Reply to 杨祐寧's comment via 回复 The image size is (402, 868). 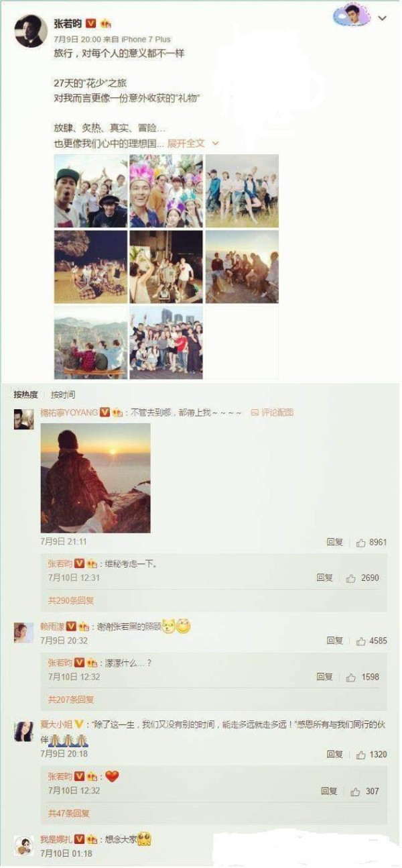[335, 542]
